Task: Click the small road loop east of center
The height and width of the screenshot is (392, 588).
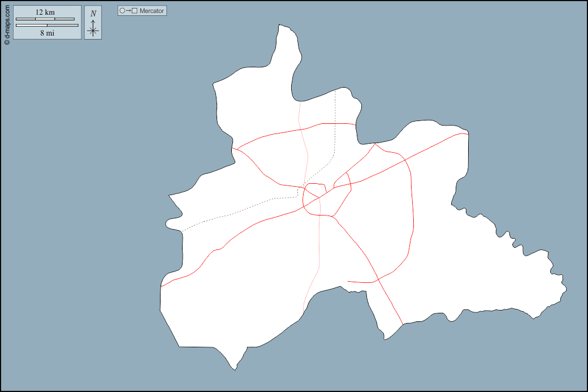Action: click(x=343, y=181)
